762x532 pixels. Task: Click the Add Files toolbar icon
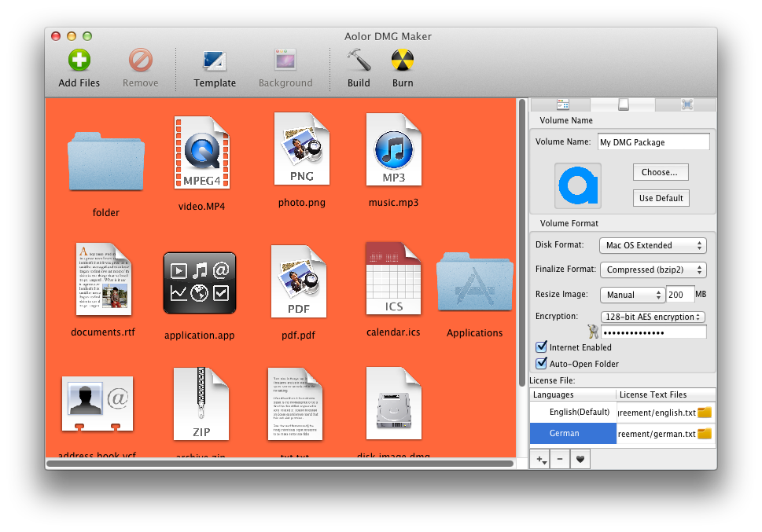pyautogui.click(x=79, y=61)
